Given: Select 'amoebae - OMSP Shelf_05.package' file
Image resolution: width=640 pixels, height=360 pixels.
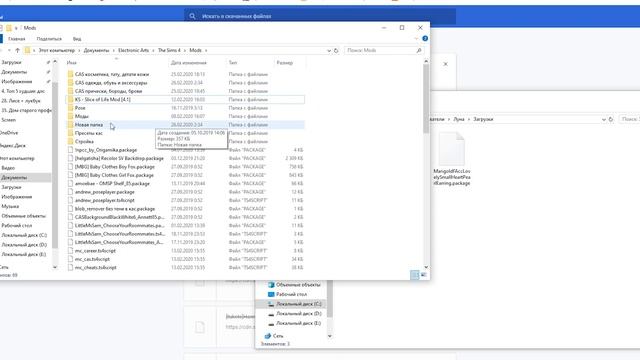Looking at the screenshot, I should 185,183.
